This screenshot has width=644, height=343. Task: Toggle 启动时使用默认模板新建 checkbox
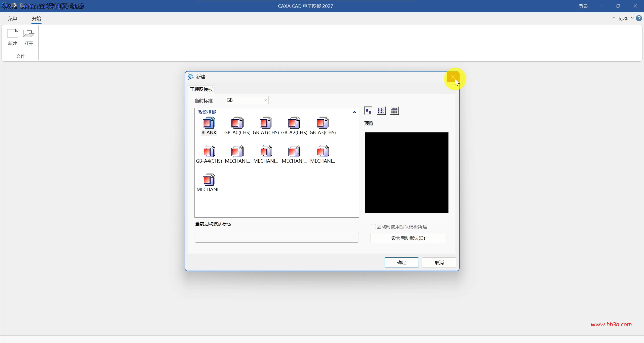point(373,227)
